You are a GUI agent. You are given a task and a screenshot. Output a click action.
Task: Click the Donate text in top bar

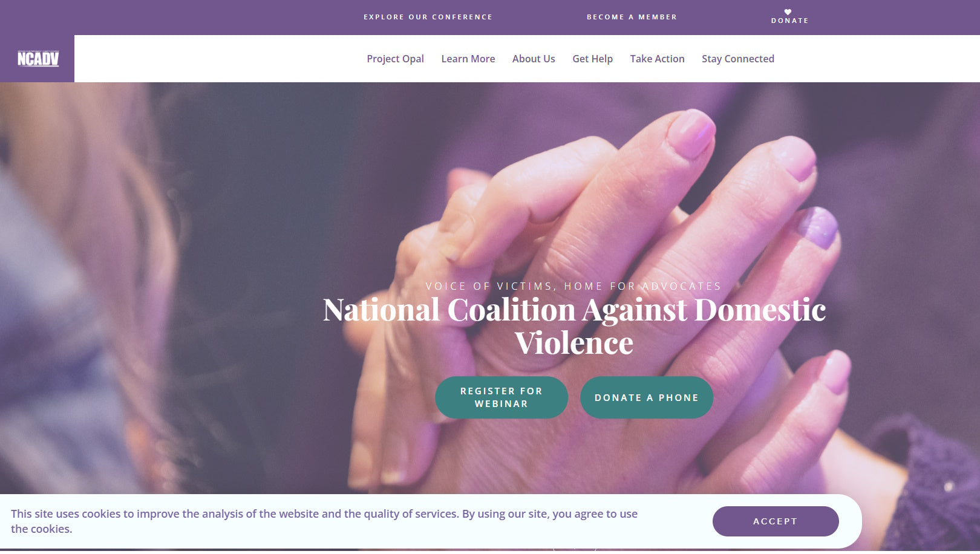click(789, 21)
